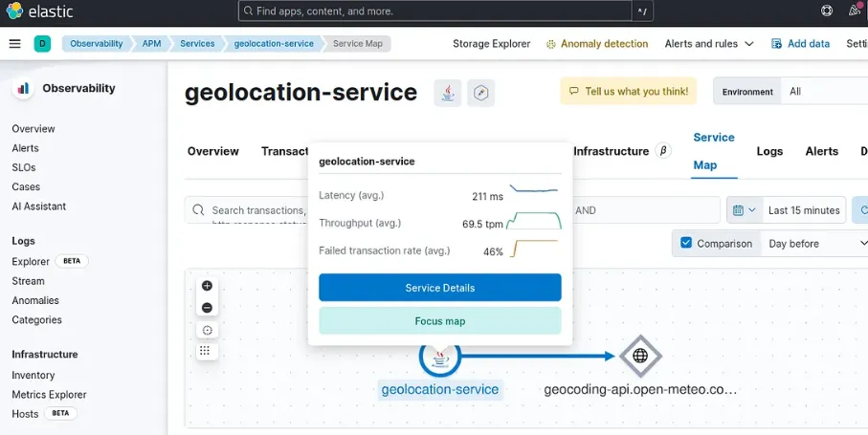Go to the Observability breadcrumb
This screenshot has width=868, height=435.
(x=97, y=44)
